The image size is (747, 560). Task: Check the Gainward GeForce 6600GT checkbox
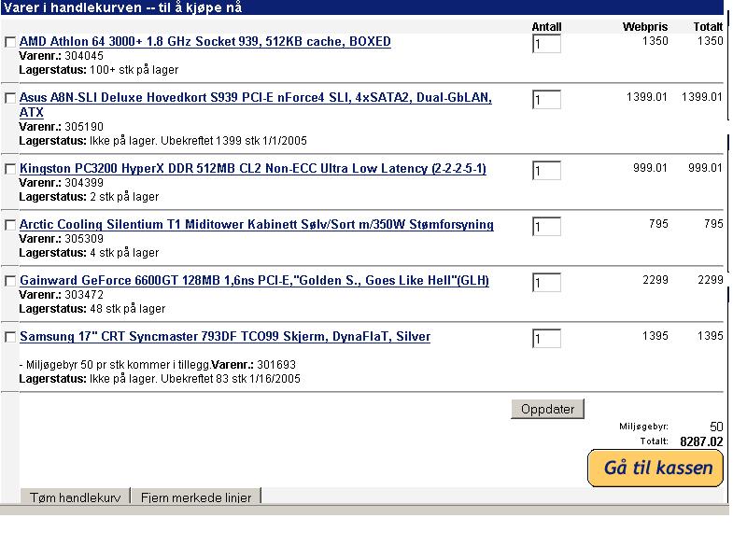click(x=10, y=281)
